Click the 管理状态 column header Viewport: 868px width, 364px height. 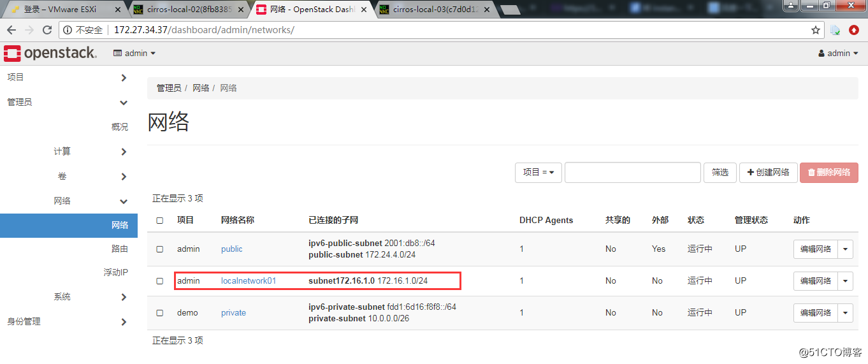click(751, 221)
